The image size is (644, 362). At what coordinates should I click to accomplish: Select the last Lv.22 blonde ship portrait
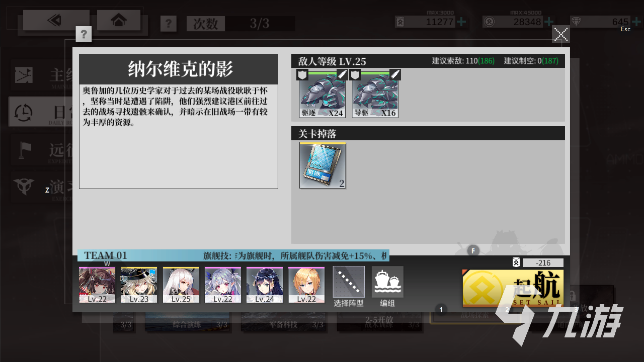point(306,285)
